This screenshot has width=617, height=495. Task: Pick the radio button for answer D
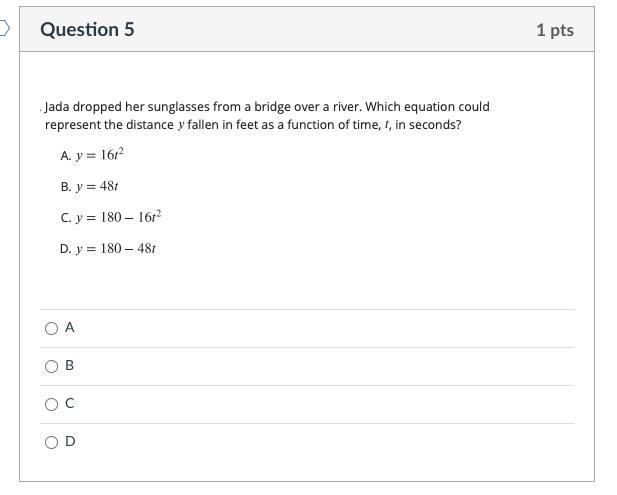pos(52,442)
